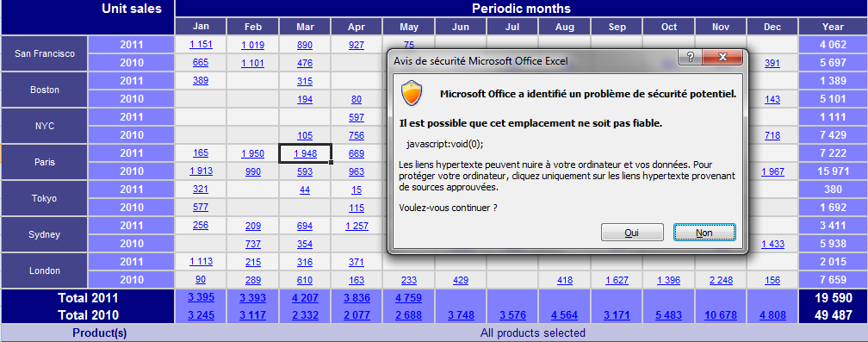Open Tokyo 2011 Jan link 321

(201, 190)
